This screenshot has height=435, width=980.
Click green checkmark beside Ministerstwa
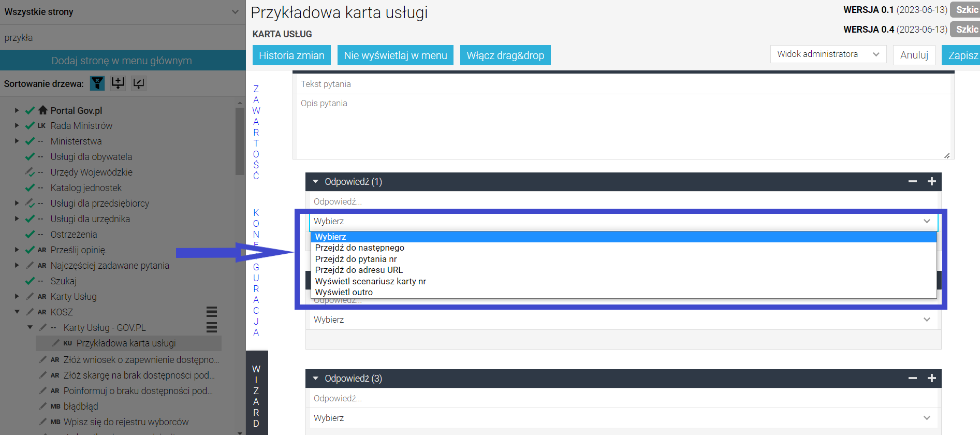30,141
